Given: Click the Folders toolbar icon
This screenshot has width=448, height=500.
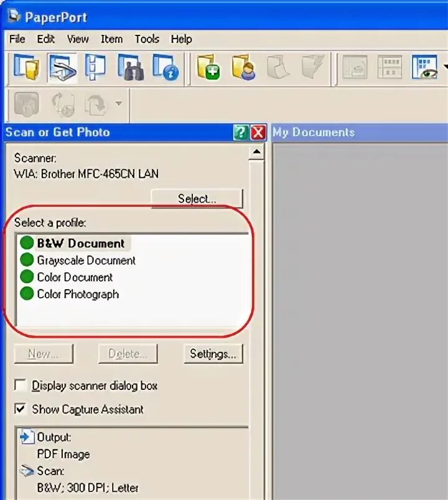Looking at the screenshot, I should coord(27,68).
